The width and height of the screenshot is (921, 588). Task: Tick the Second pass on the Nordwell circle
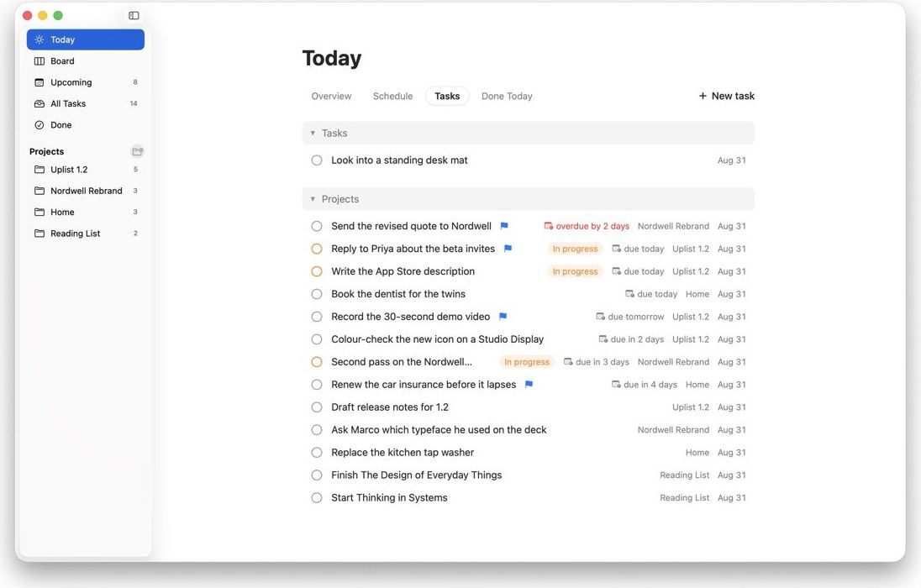tap(317, 362)
